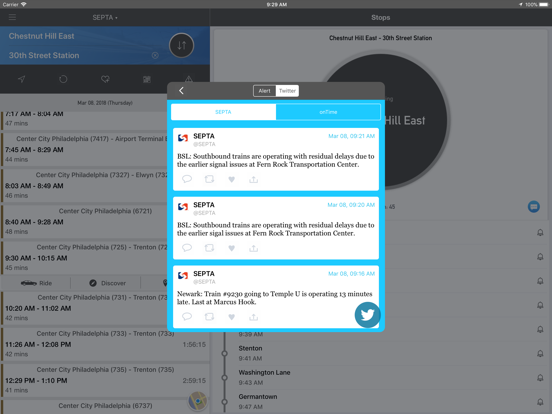
Task: Tap the location arrow icon
Action: 21,79
